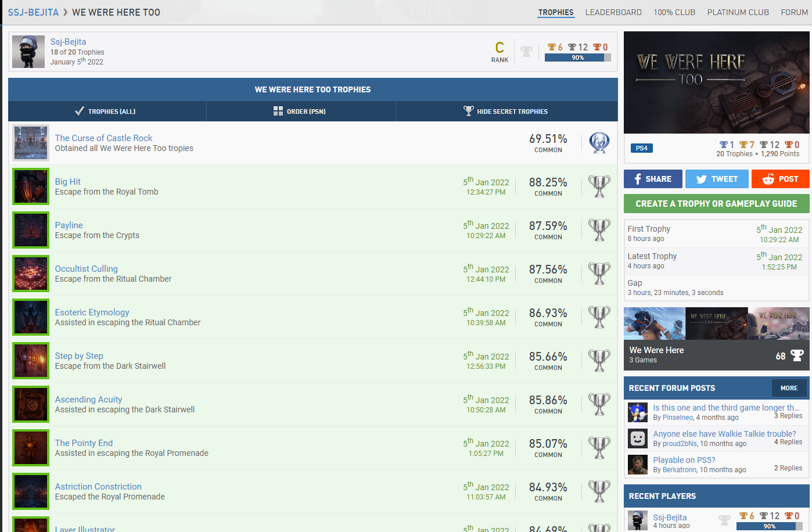Click the Ssj-Bejita profile avatar
This screenshot has height=532, width=812.
[28, 52]
